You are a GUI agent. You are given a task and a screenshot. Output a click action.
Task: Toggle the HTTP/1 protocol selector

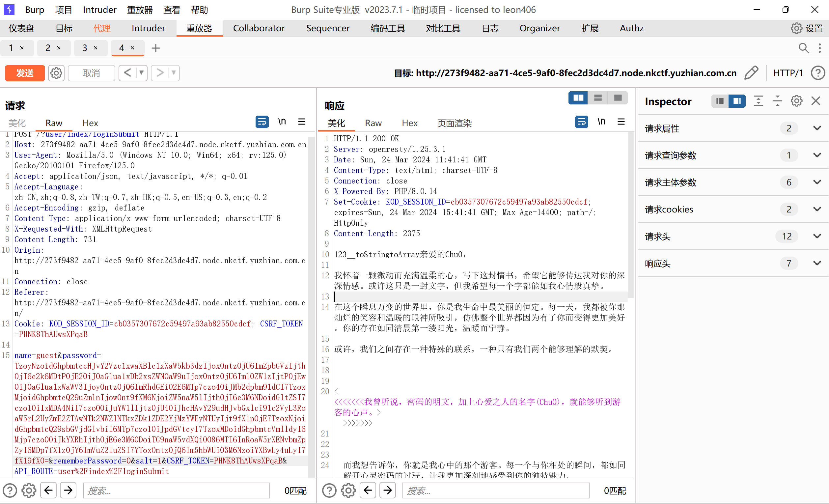tap(788, 73)
